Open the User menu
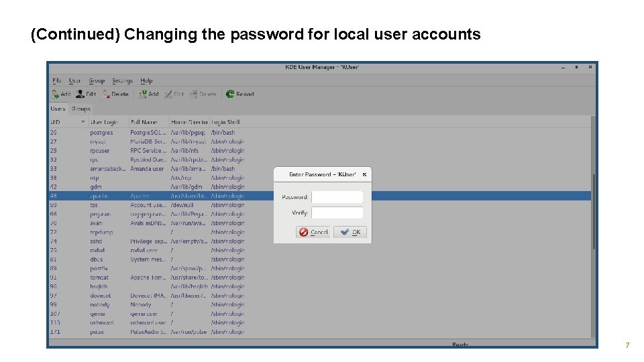Viewport: 644px width, 362px height. pos(74,80)
